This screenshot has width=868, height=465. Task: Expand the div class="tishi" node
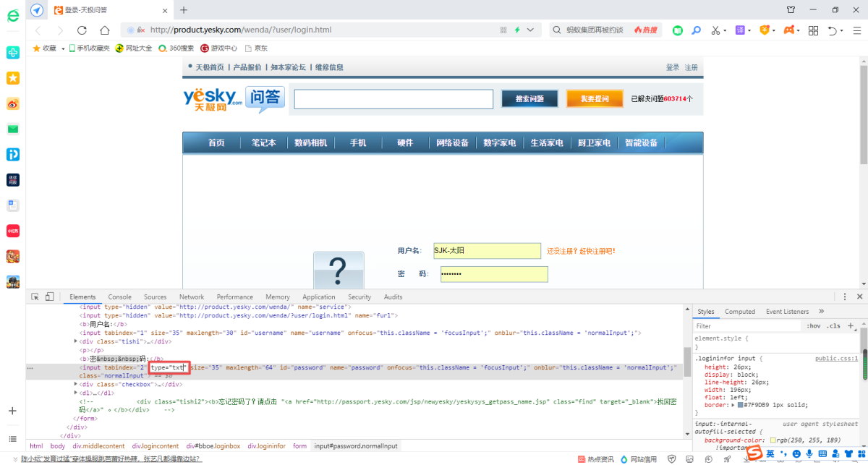point(76,341)
